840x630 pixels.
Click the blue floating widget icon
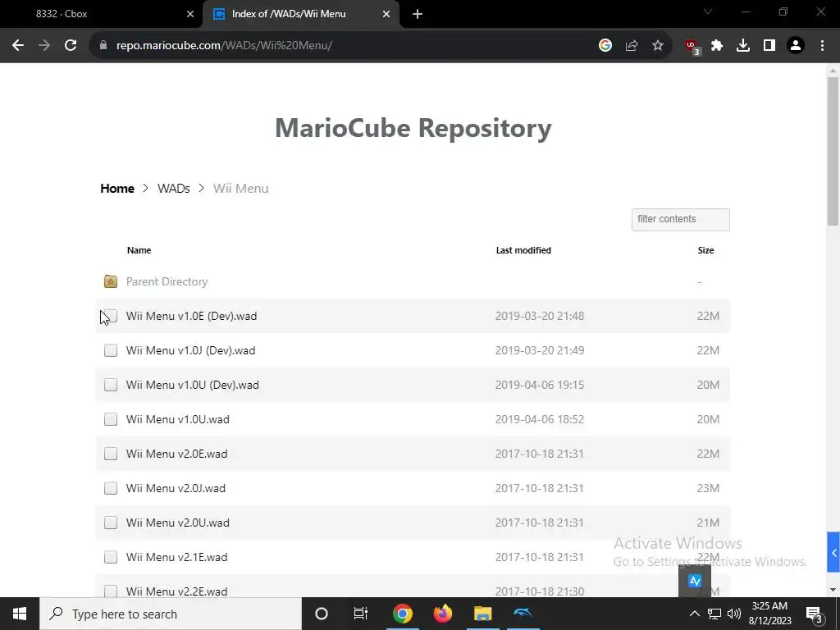[695, 581]
